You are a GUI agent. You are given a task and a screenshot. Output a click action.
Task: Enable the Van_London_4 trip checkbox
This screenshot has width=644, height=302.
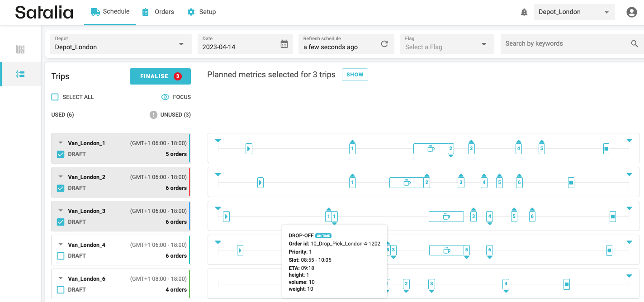(x=61, y=256)
